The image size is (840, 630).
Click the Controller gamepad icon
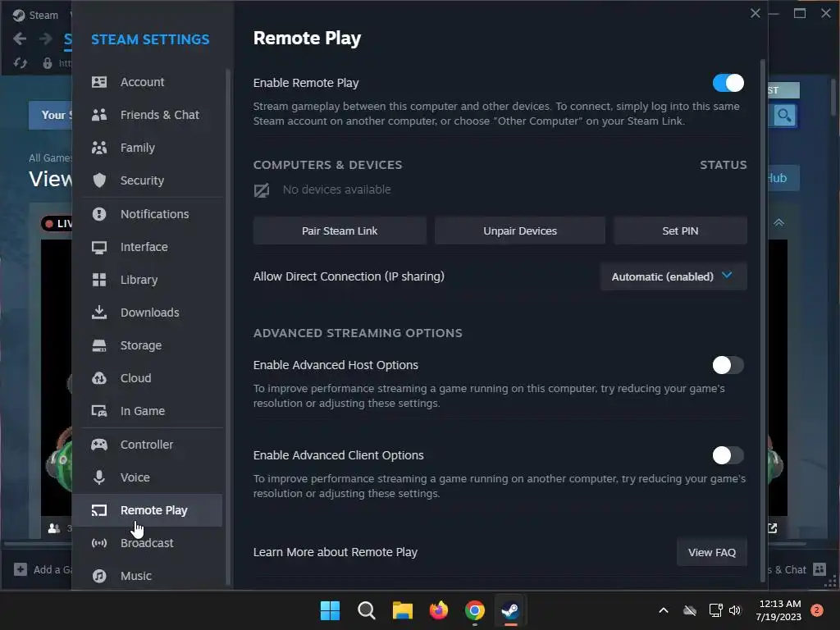(99, 445)
